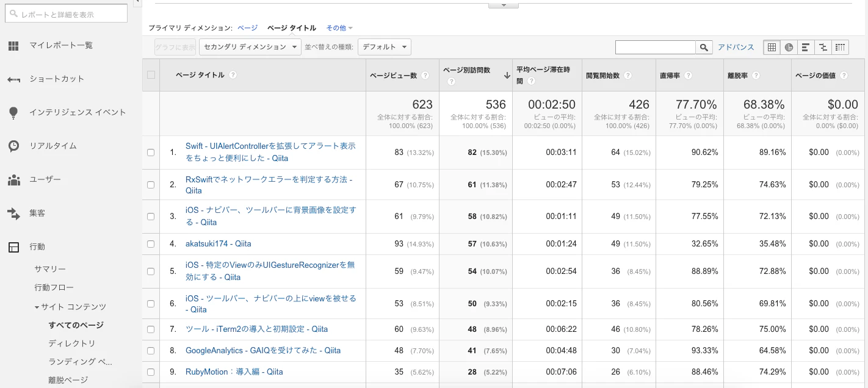Switch to the pie chart (percentage) view icon
Image resolution: width=868 pixels, height=388 pixels.
coord(789,47)
